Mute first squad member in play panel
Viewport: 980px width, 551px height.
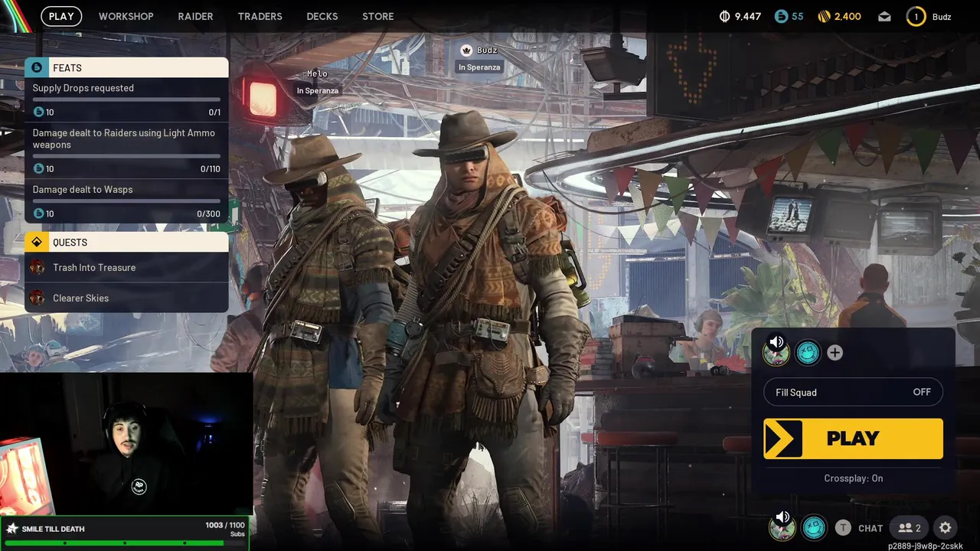pos(776,352)
